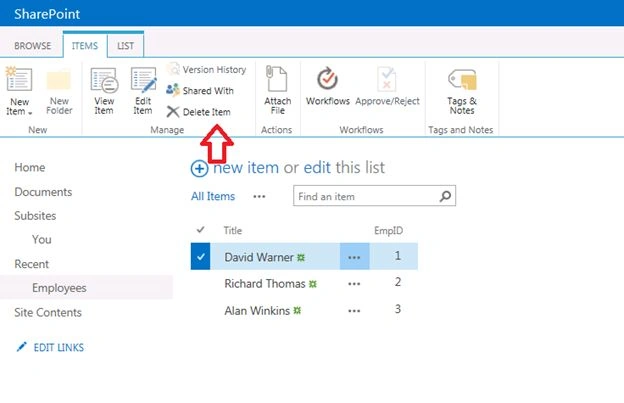The image size is (624, 403).
Task: Click the Tags & Notes icon
Action: [462, 79]
